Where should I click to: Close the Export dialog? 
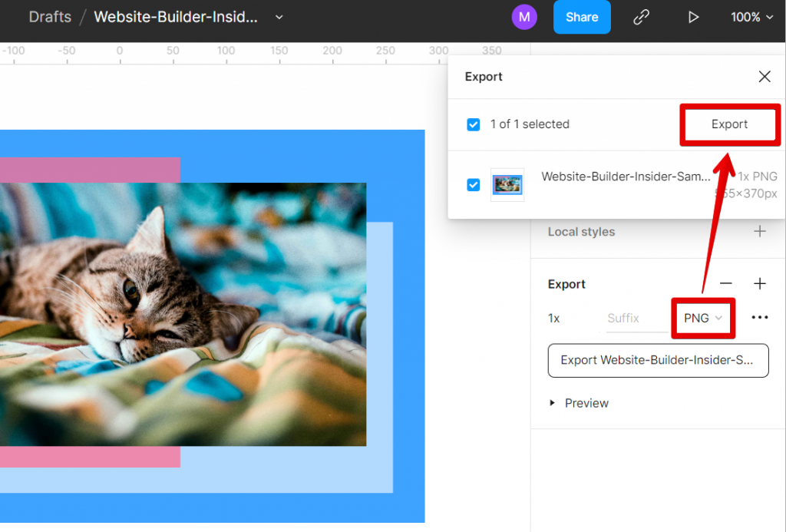pyautogui.click(x=765, y=76)
